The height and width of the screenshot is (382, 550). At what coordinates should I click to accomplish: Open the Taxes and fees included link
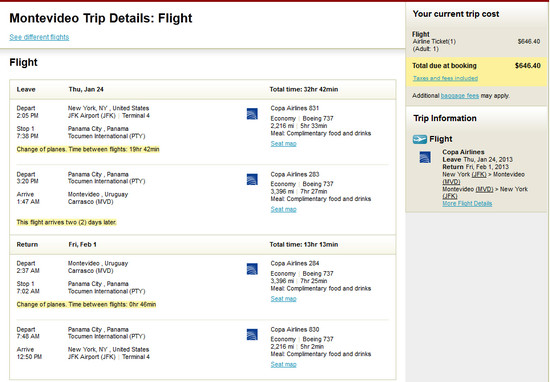445,78
